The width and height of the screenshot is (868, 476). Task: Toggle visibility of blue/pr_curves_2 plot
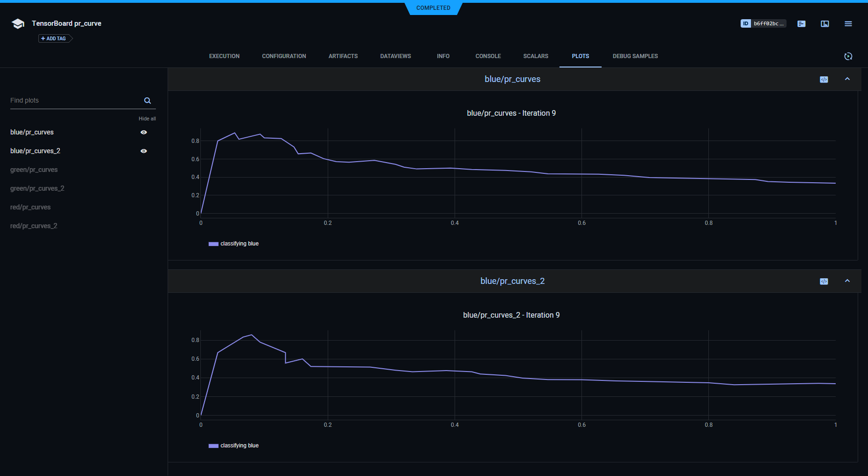pyautogui.click(x=144, y=151)
